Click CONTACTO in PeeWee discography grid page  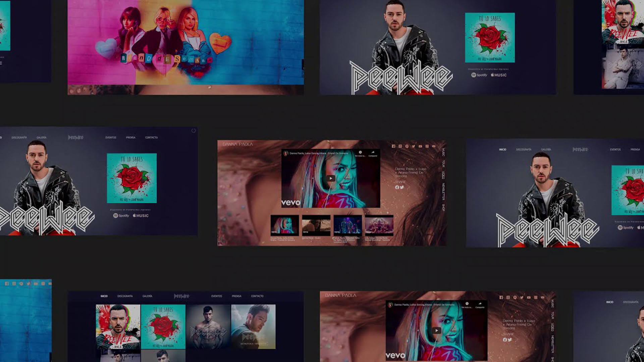pos(257,296)
